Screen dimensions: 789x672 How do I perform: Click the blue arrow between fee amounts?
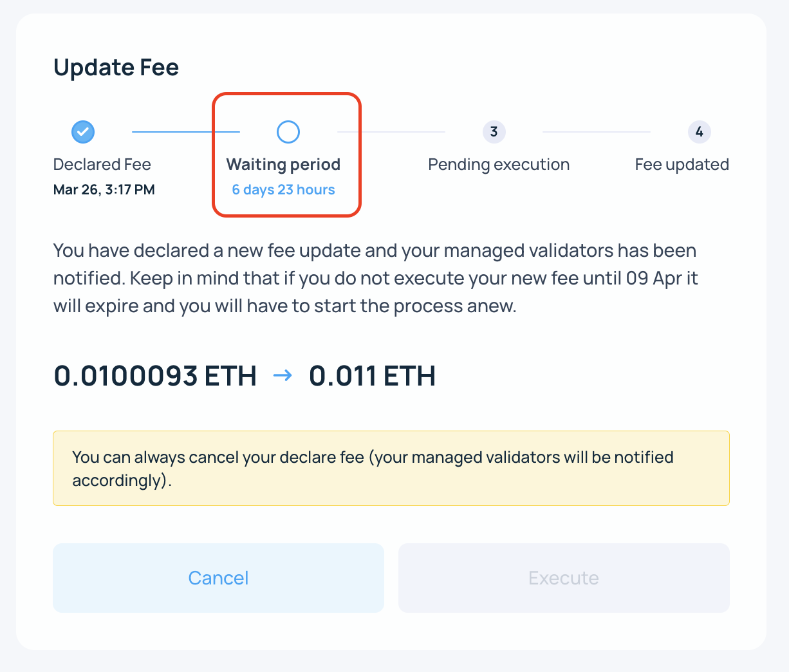[x=283, y=375]
